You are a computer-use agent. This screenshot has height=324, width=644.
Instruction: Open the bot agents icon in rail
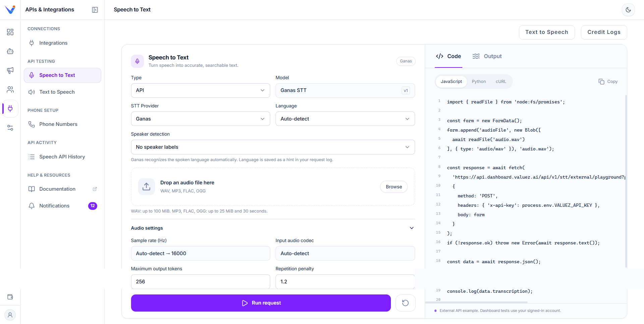[x=10, y=51]
